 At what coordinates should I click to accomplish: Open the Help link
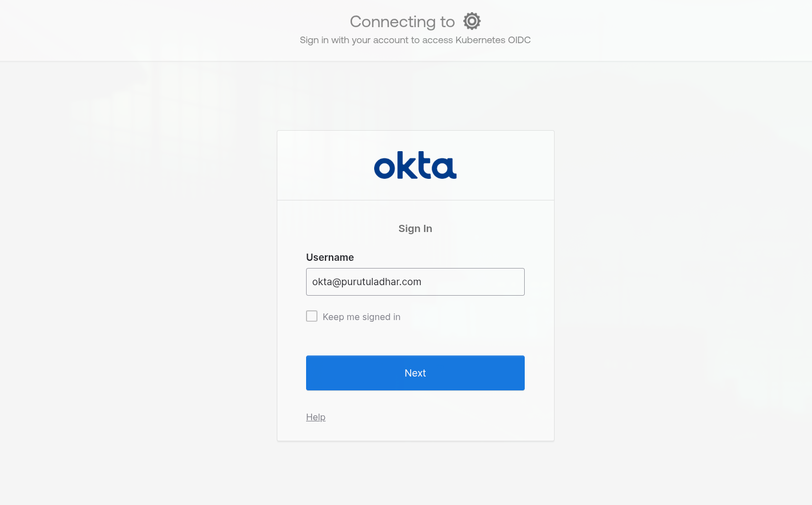point(316,417)
